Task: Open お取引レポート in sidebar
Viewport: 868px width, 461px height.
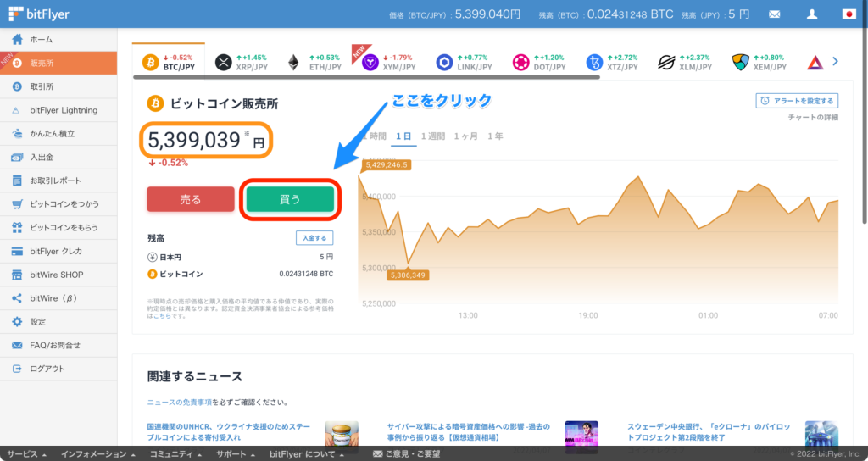Action: click(x=58, y=181)
